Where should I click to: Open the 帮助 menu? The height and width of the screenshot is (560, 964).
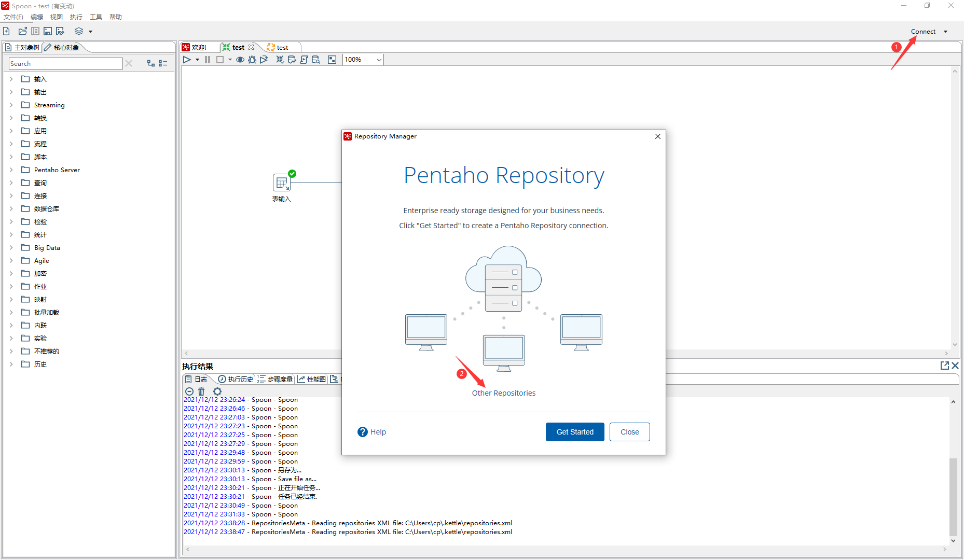[x=116, y=17]
